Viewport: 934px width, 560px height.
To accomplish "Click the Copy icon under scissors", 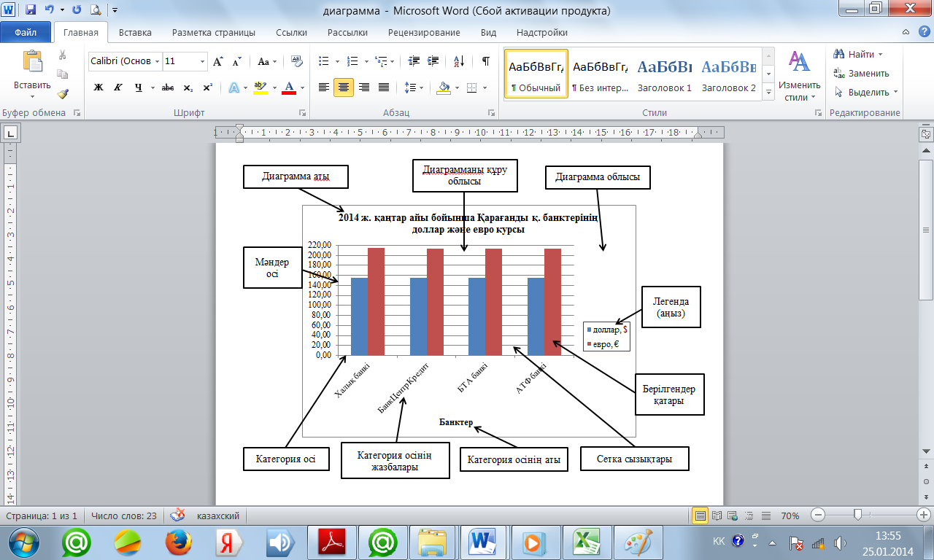I will pyautogui.click(x=63, y=74).
